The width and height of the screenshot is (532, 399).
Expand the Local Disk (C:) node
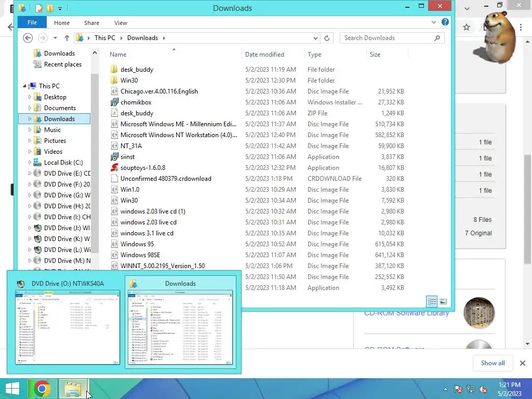(30, 163)
